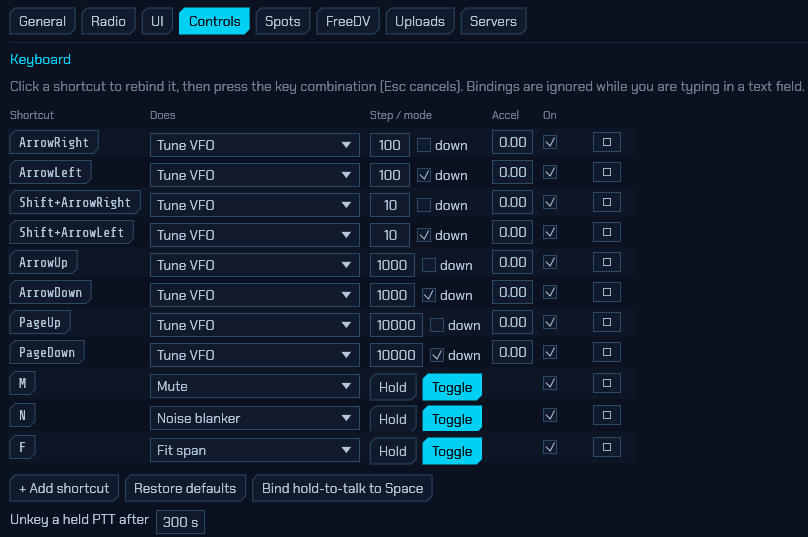Switch to the Radio tab
This screenshot has height=537, width=808.
point(108,21)
